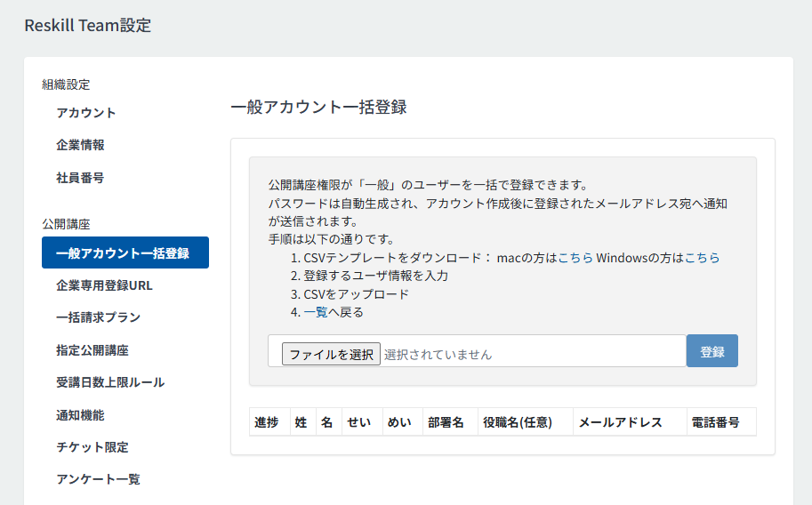Click the 電話番号 column header

pyautogui.click(x=715, y=422)
